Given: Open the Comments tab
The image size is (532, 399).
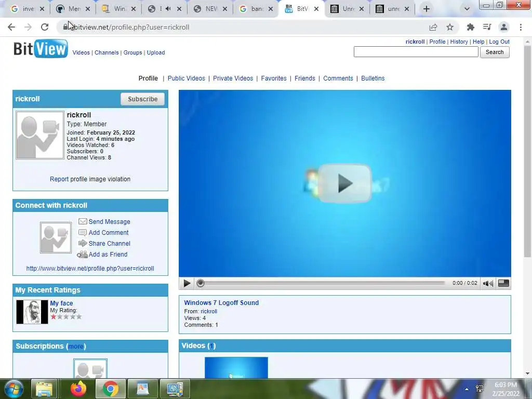Looking at the screenshot, I should pos(338,78).
